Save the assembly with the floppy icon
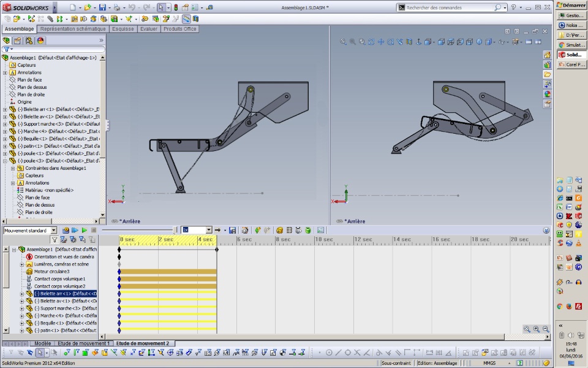This screenshot has width=588, height=368. pos(102,7)
